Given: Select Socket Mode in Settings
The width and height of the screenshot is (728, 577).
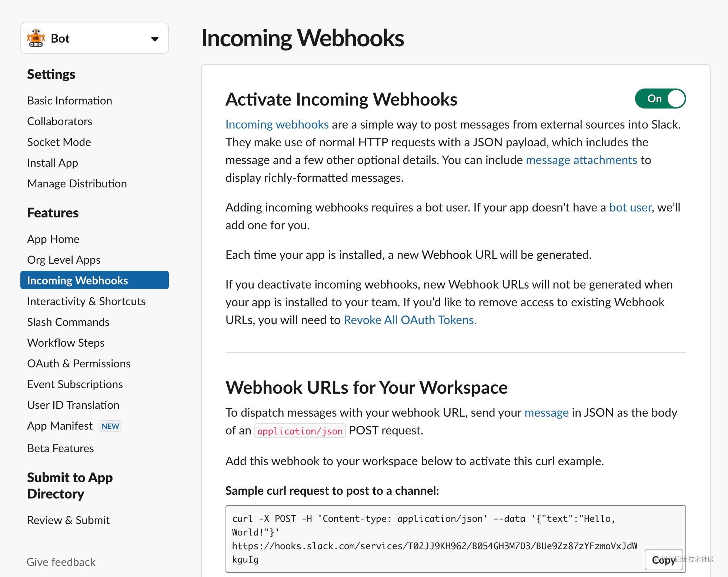Looking at the screenshot, I should [x=59, y=142].
